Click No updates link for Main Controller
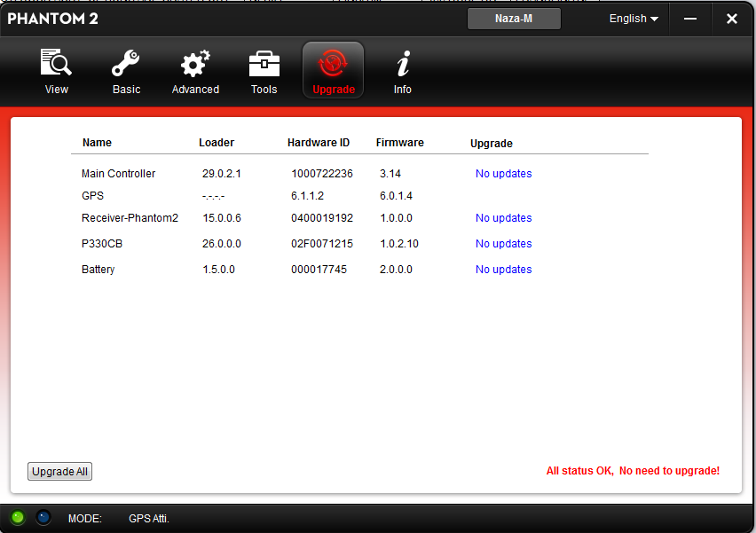Image resolution: width=756 pixels, height=533 pixels. tap(503, 174)
